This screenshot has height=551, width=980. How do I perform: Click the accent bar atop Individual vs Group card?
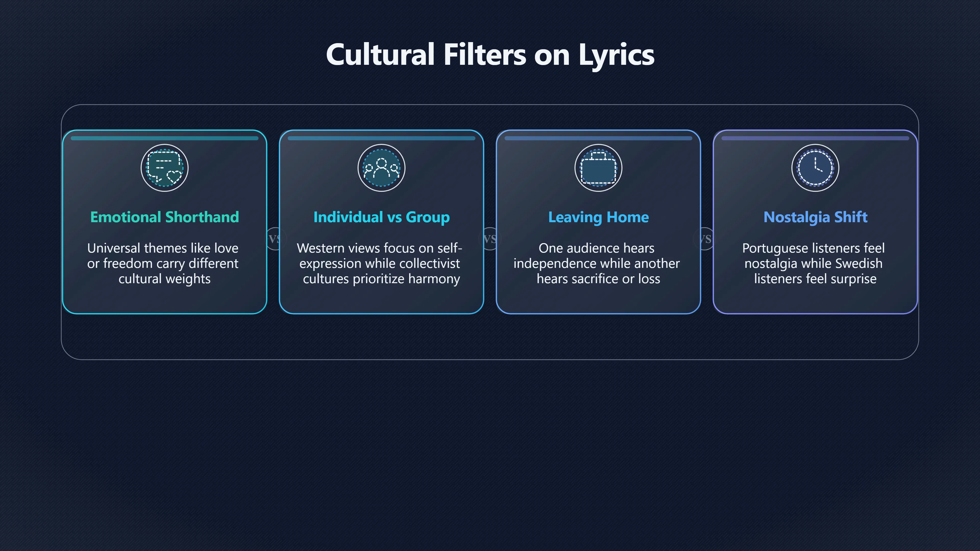[x=381, y=138]
